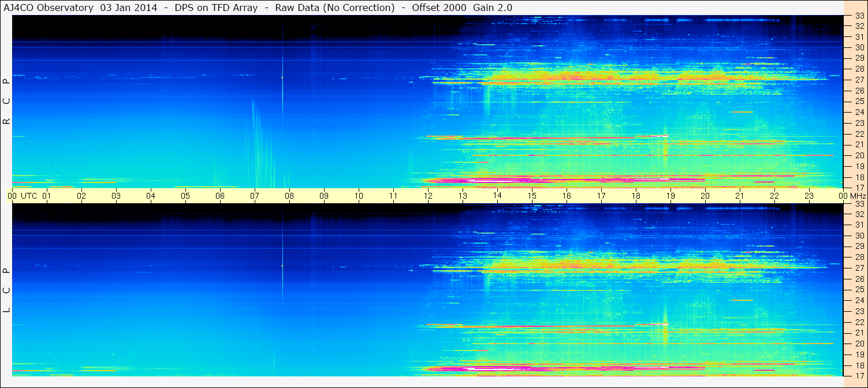Click the 'R C P' vertical panel label

tap(6, 102)
